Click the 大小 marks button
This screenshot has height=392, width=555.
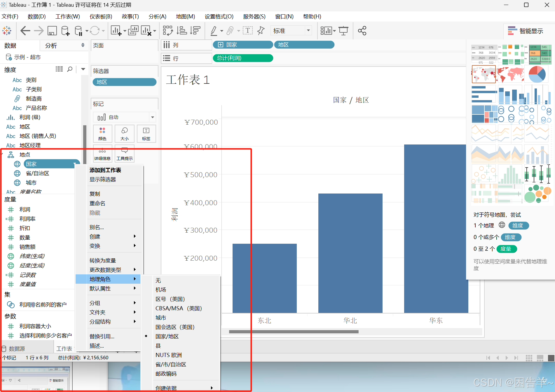pyautogui.click(x=125, y=134)
